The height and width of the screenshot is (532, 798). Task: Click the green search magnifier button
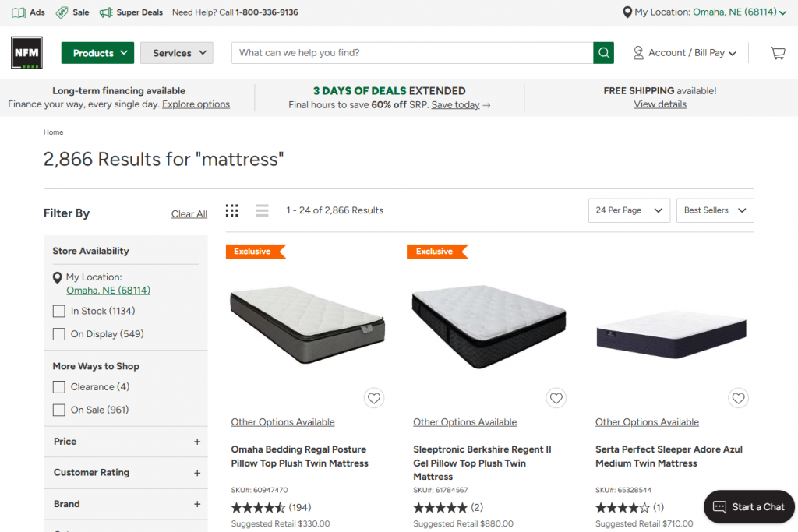point(604,53)
